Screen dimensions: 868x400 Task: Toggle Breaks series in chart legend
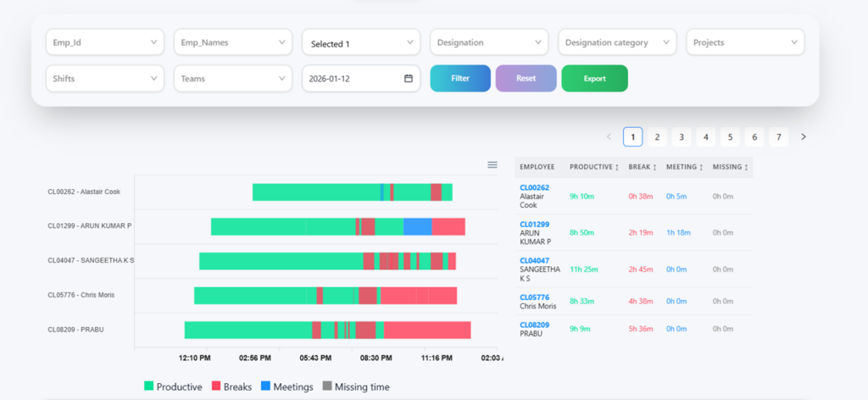pos(231,386)
